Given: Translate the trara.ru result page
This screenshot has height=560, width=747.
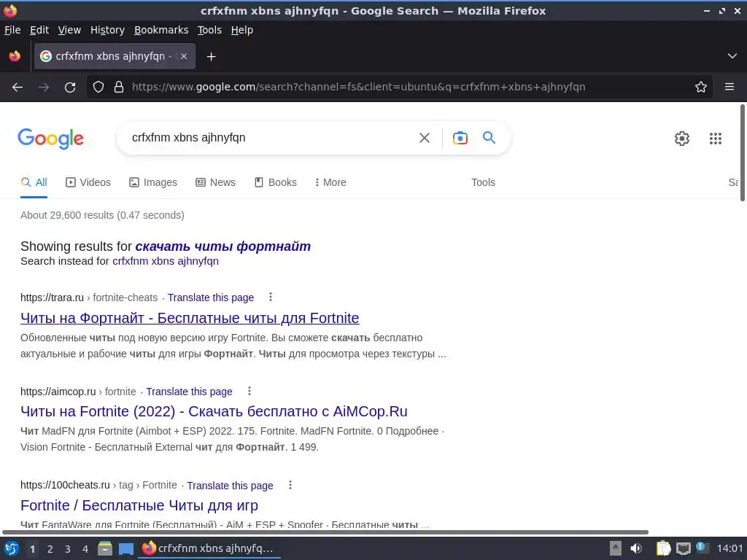Looking at the screenshot, I should click(x=211, y=297).
